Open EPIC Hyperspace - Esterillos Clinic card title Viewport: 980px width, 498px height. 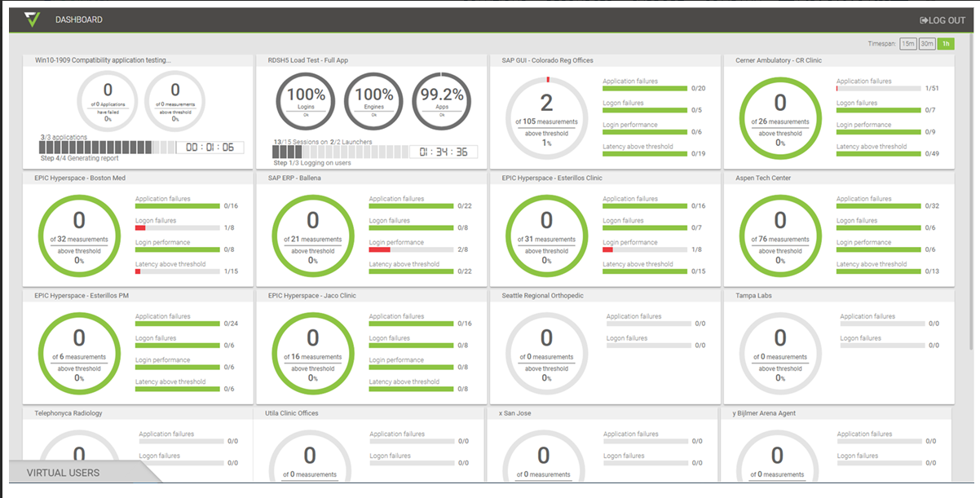pos(552,178)
